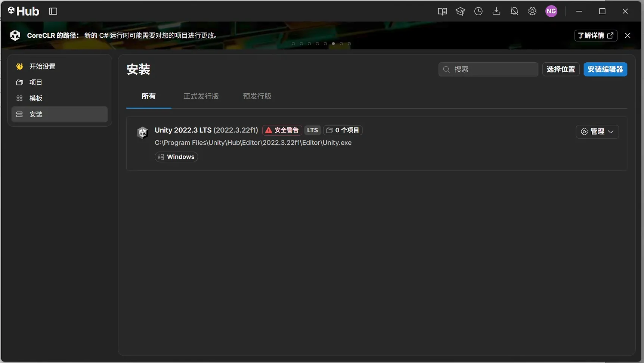
Task: Open 模板 in the sidebar
Action: tap(59, 98)
